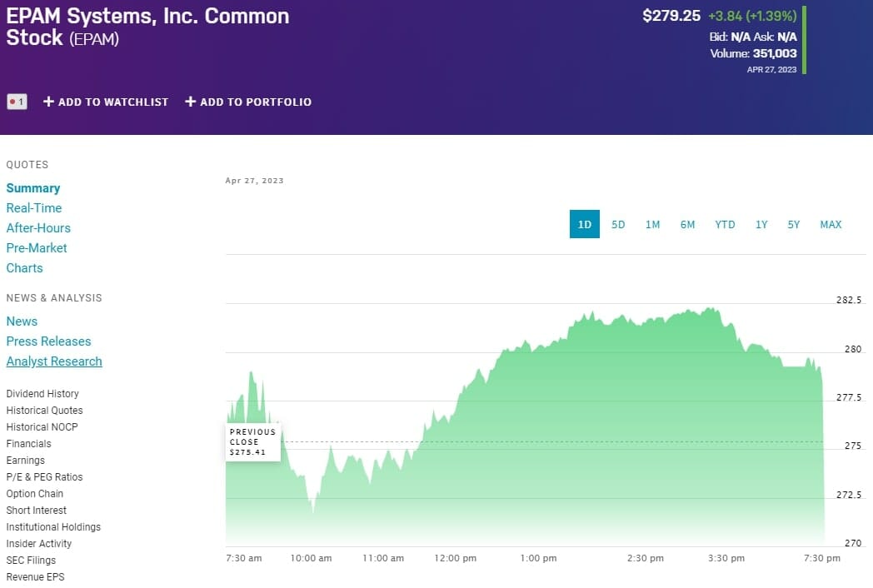View Press Releases
Image resolution: width=873 pixels, height=588 pixels.
(48, 341)
